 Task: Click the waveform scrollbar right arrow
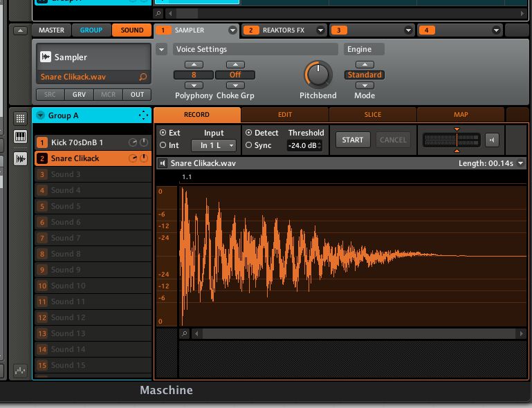pyautogui.click(x=522, y=334)
